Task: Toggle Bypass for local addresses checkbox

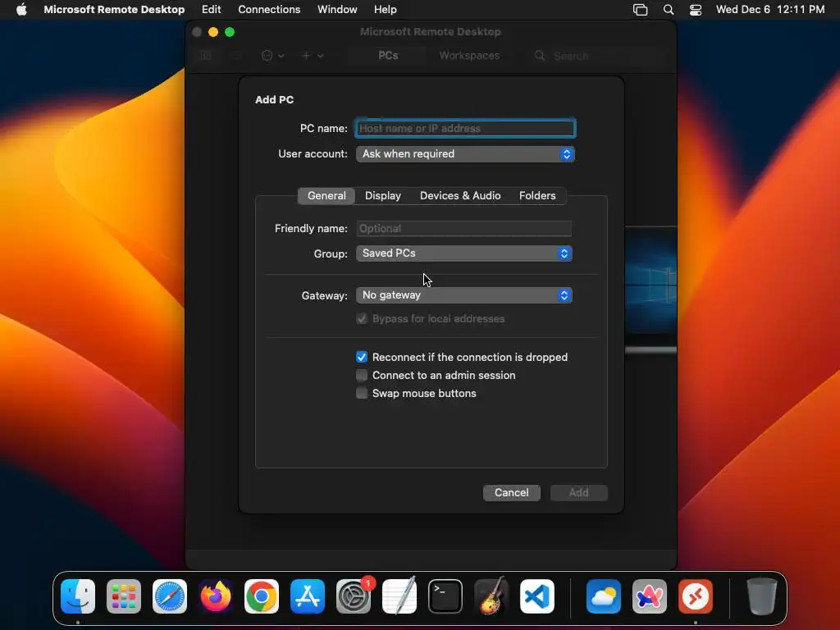Action: [362, 319]
